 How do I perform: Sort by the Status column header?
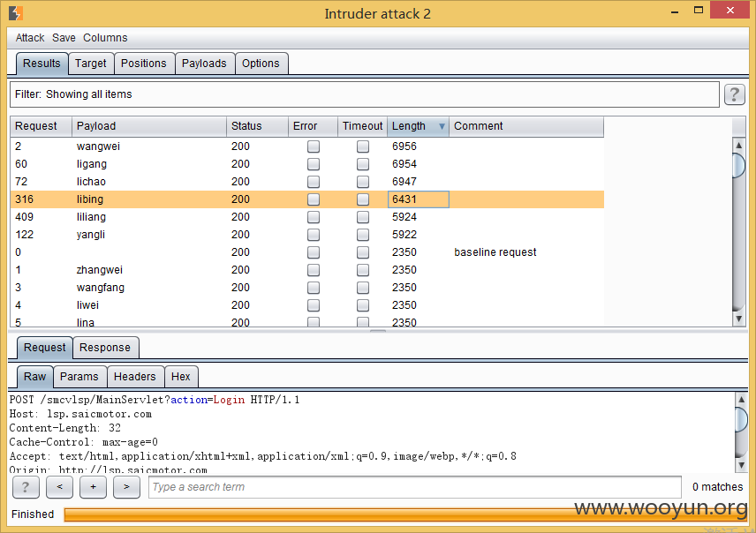[257, 126]
